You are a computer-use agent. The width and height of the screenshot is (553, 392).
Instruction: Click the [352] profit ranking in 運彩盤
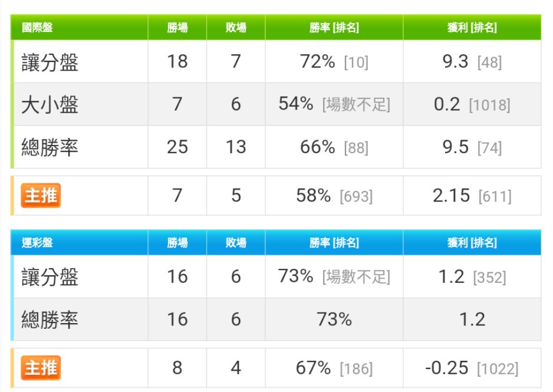pos(489,278)
